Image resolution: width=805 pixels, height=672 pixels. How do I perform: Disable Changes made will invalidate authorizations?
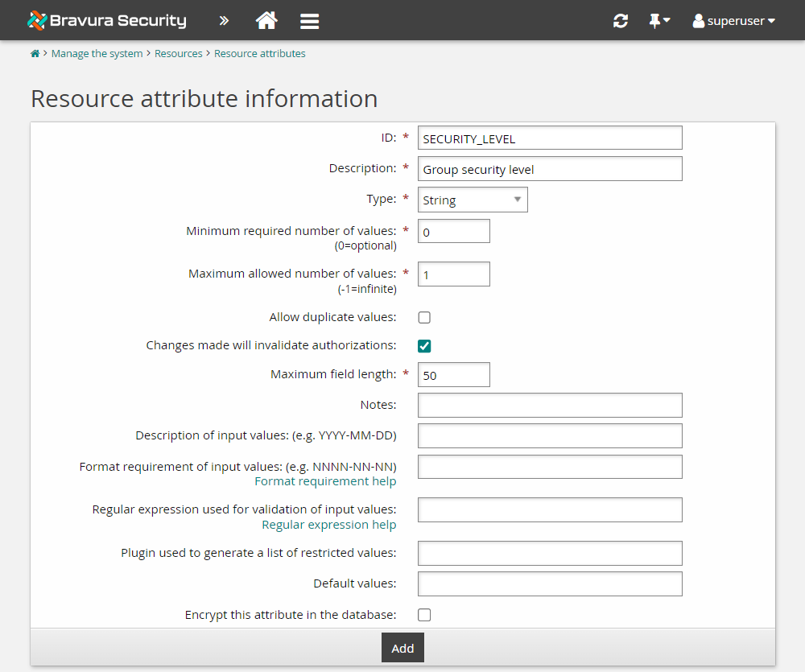coord(424,346)
